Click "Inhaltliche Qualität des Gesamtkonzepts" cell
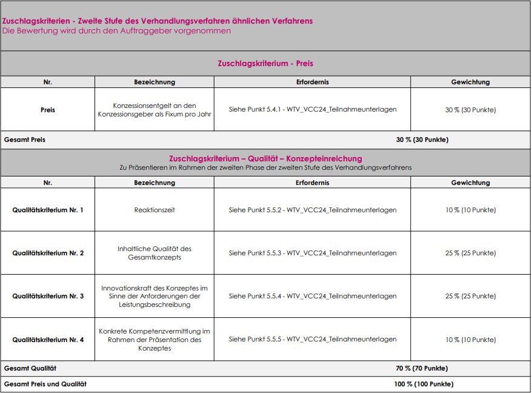This screenshot has width=532, height=393. (x=155, y=253)
